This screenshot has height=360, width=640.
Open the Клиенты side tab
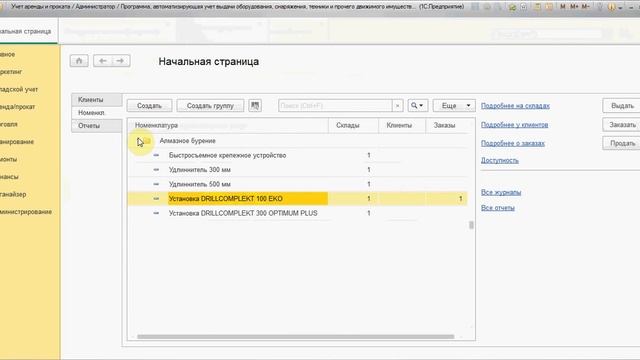(x=97, y=100)
